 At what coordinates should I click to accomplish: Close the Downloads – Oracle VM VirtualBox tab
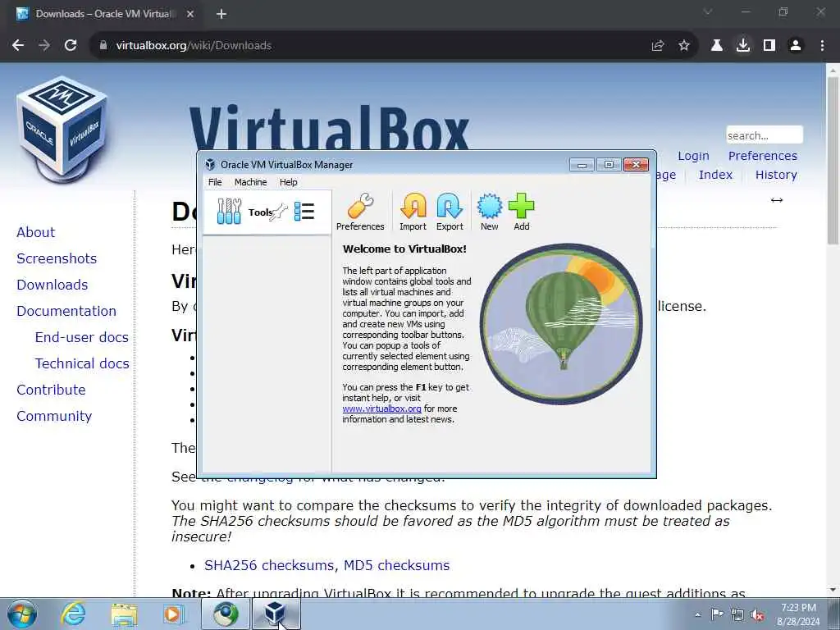coord(190,15)
